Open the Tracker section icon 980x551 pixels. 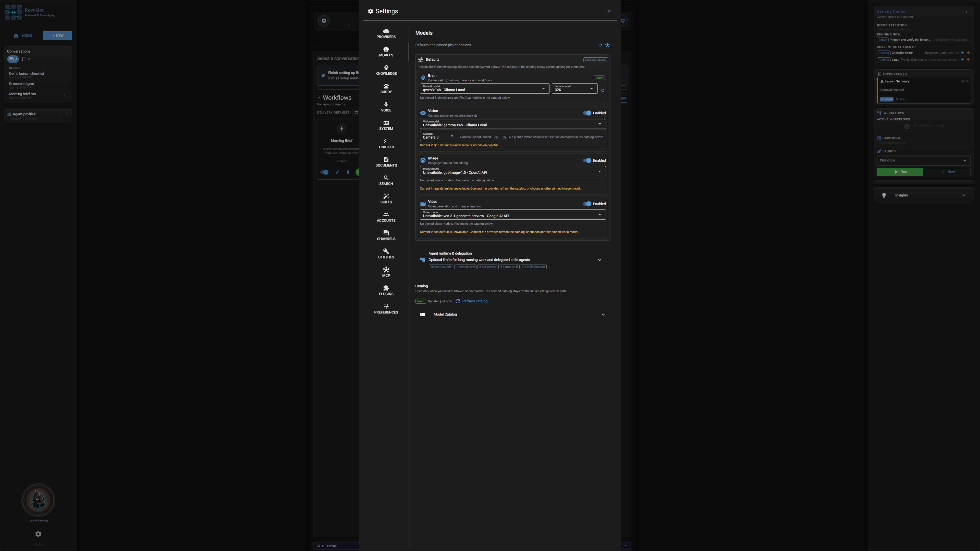(x=386, y=141)
